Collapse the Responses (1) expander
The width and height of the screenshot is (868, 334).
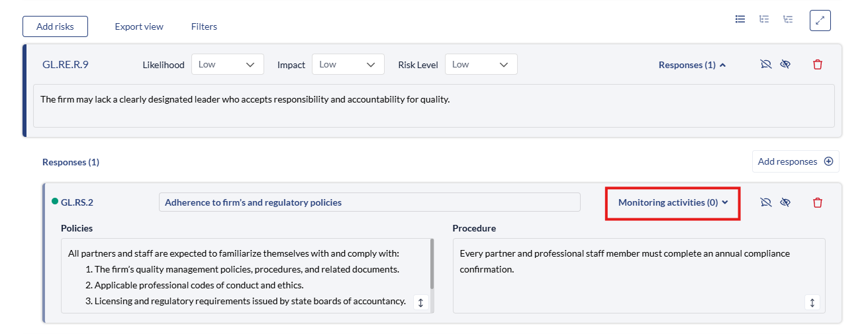(692, 65)
